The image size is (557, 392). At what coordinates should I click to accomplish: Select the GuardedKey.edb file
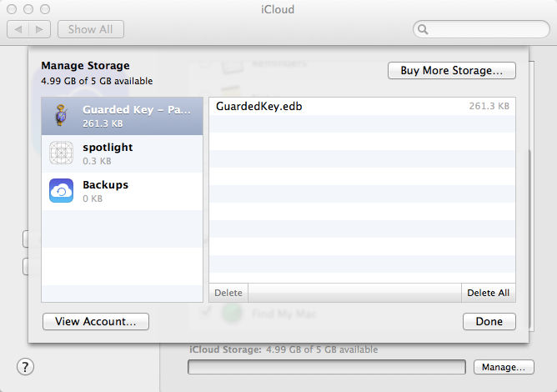click(x=363, y=106)
